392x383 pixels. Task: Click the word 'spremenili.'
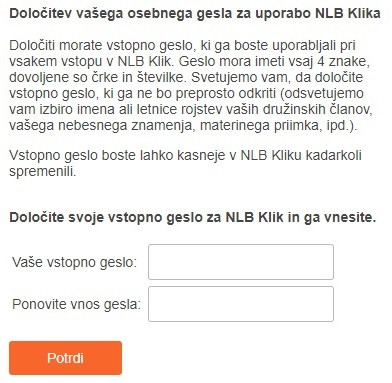coord(43,172)
